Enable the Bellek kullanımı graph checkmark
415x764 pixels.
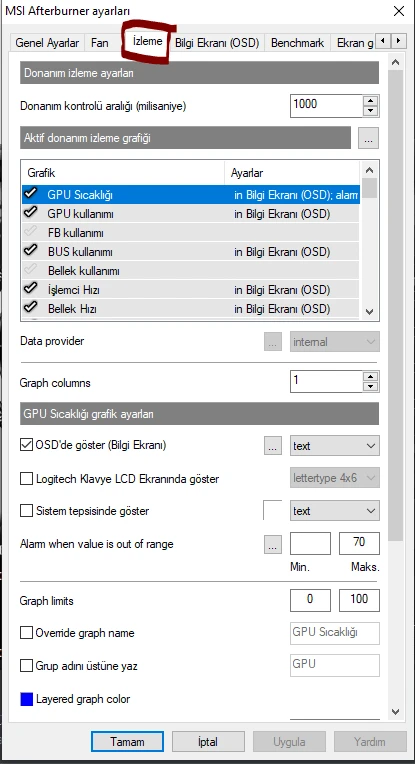31,270
